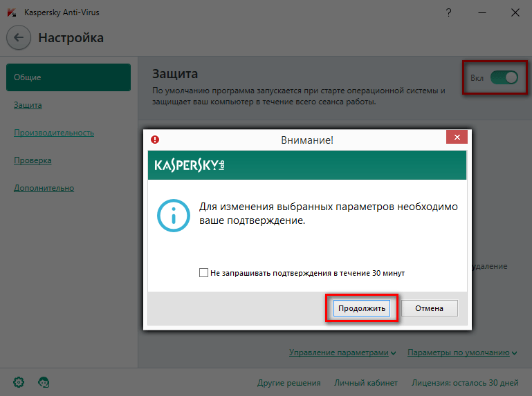Close the Kaspersky Anti-Virus window
Screen dimensions: 532x396
[x=515, y=13]
